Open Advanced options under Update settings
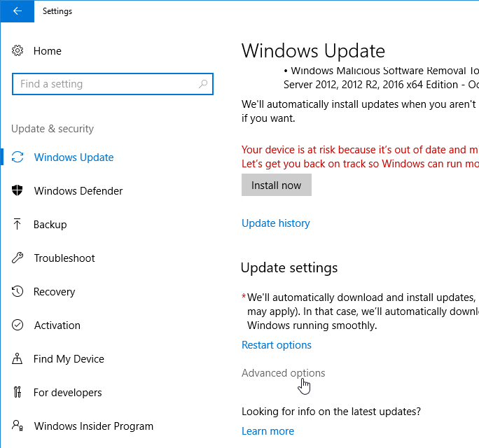This screenshot has height=448, width=479. point(283,373)
